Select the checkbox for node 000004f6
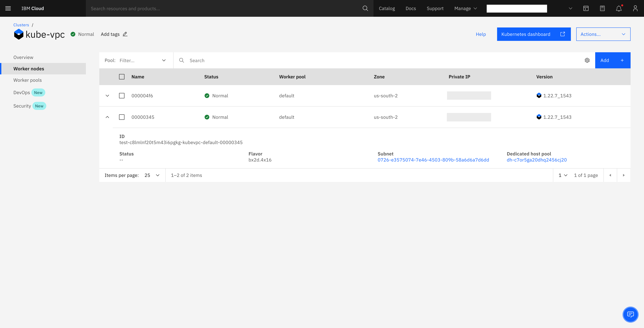 [x=122, y=95]
